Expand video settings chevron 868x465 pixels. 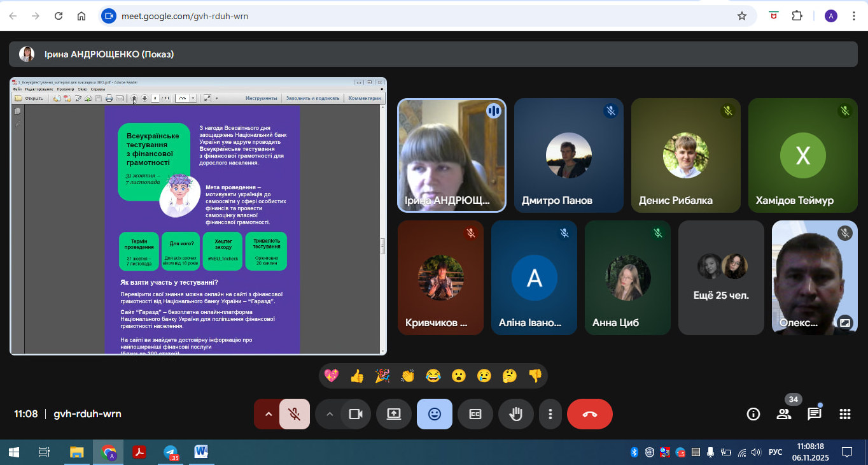pyautogui.click(x=329, y=414)
